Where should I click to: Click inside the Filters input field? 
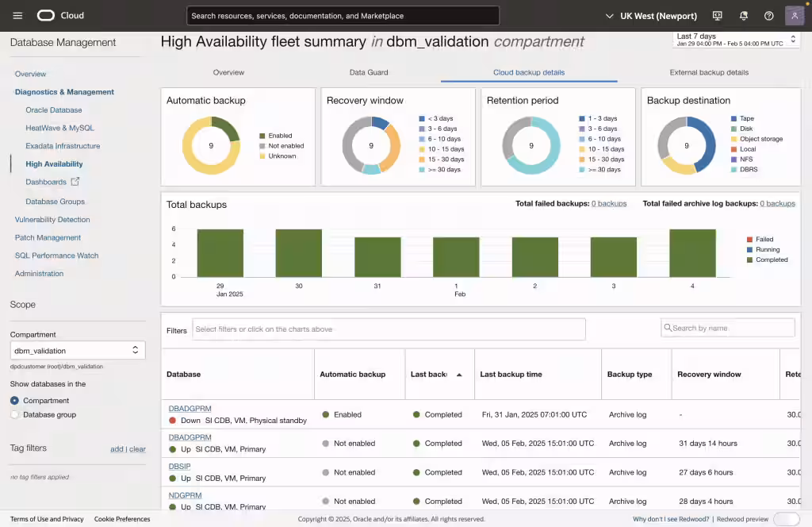389,329
